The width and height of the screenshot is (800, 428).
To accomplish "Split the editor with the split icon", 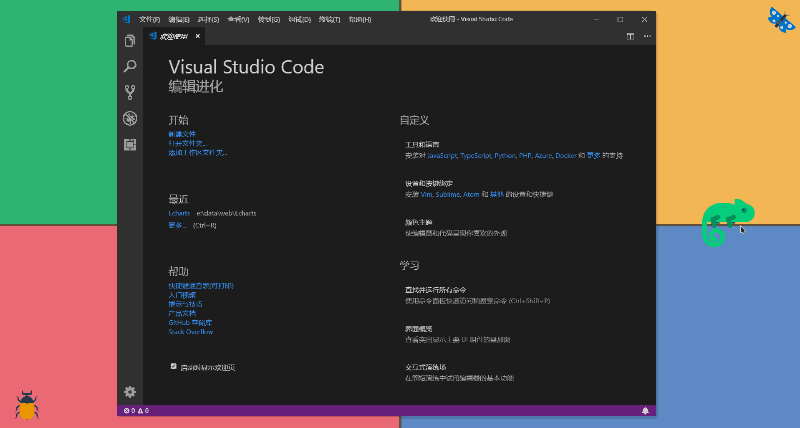I will 630,36.
